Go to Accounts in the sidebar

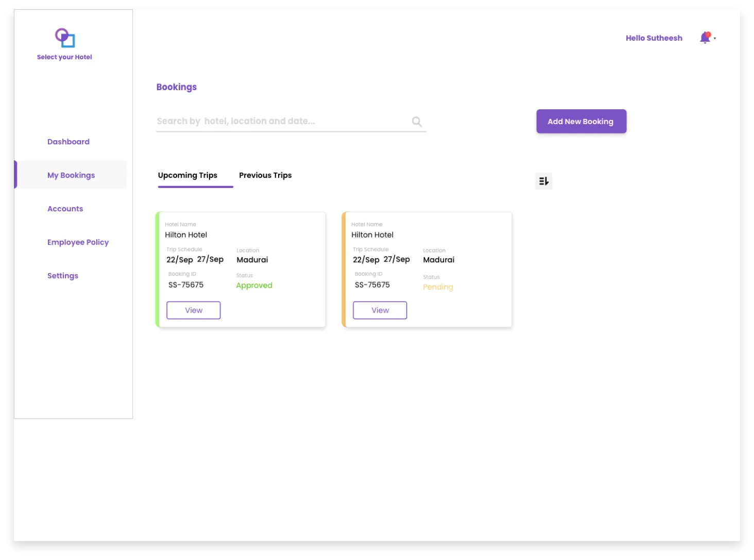65,209
